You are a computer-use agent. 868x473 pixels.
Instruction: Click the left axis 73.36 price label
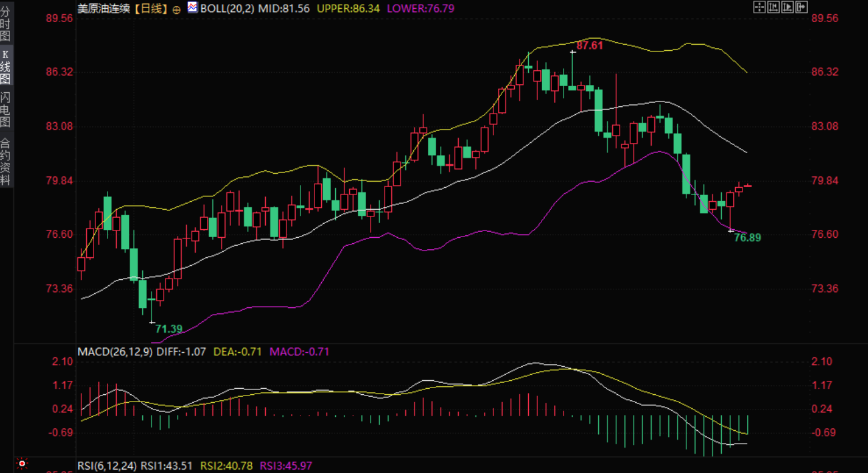point(59,289)
